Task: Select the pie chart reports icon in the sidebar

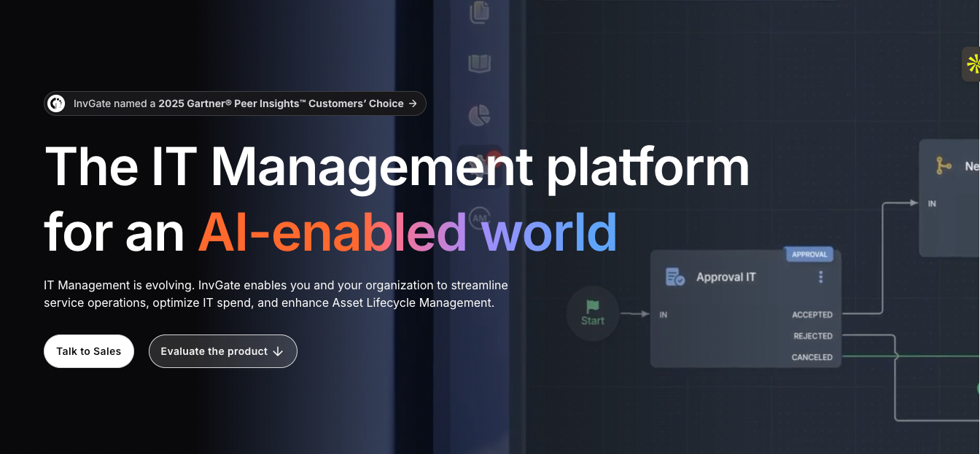Action: click(x=479, y=116)
